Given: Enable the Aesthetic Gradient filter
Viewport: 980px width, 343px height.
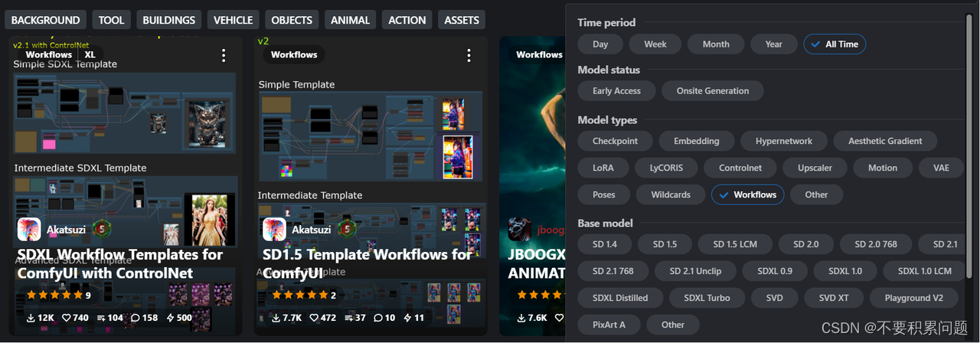Looking at the screenshot, I should coord(885,141).
